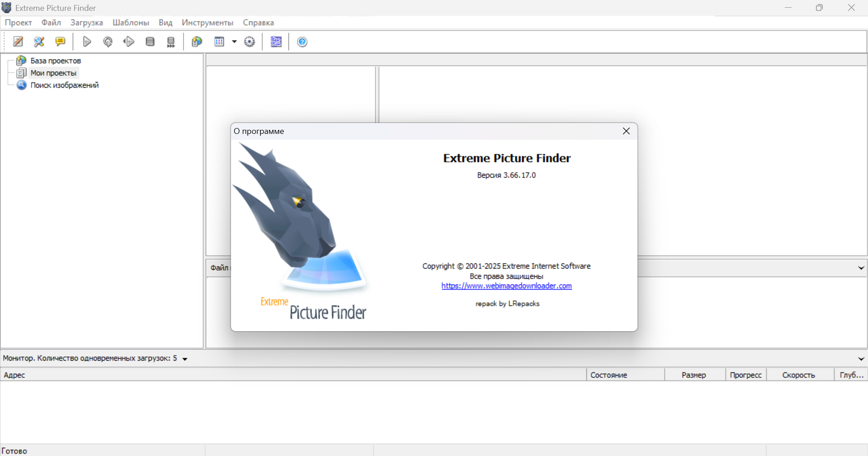Collapse the Файл panel chevron
The height and width of the screenshot is (456, 868).
click(861, 268)
